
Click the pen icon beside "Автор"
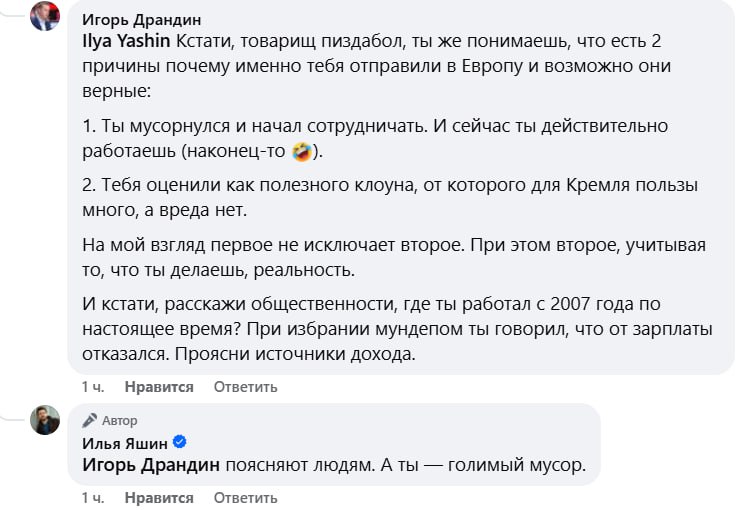coord(90,420)
